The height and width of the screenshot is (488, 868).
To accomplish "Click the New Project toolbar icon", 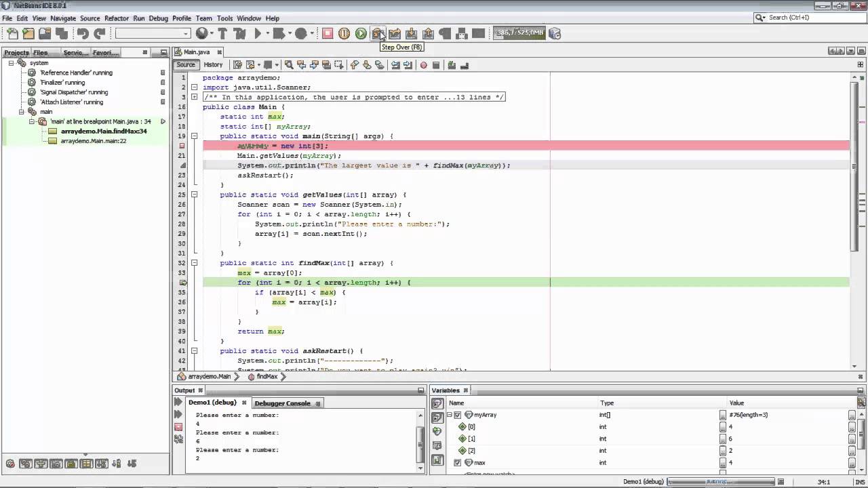I will click(x=28, y=33).
